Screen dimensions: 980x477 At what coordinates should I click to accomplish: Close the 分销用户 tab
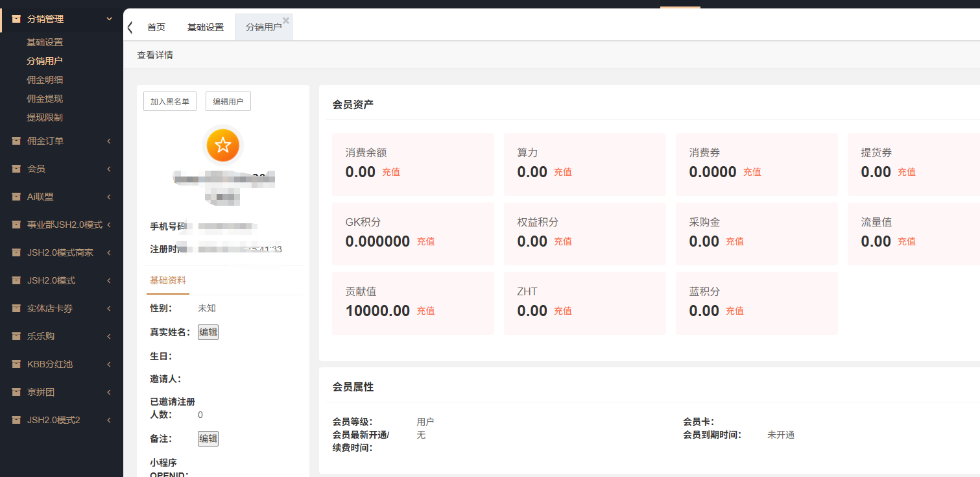[x=286, y=20]
